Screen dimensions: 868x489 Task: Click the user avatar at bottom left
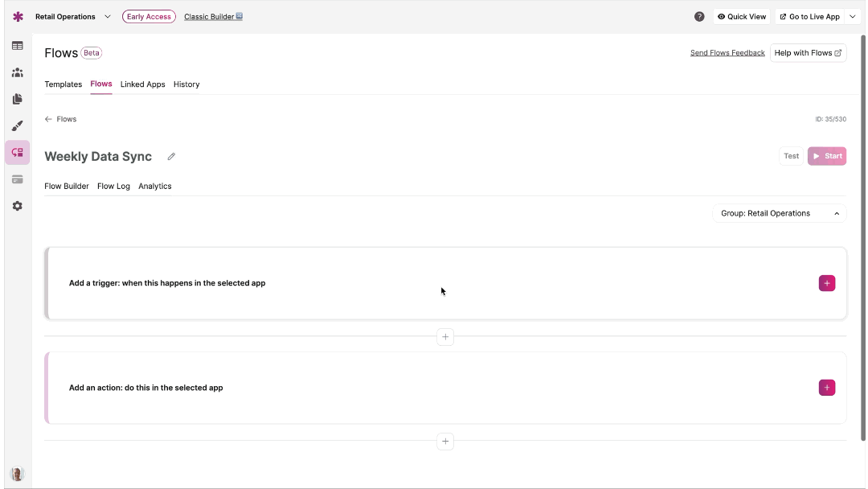(18, 474)
